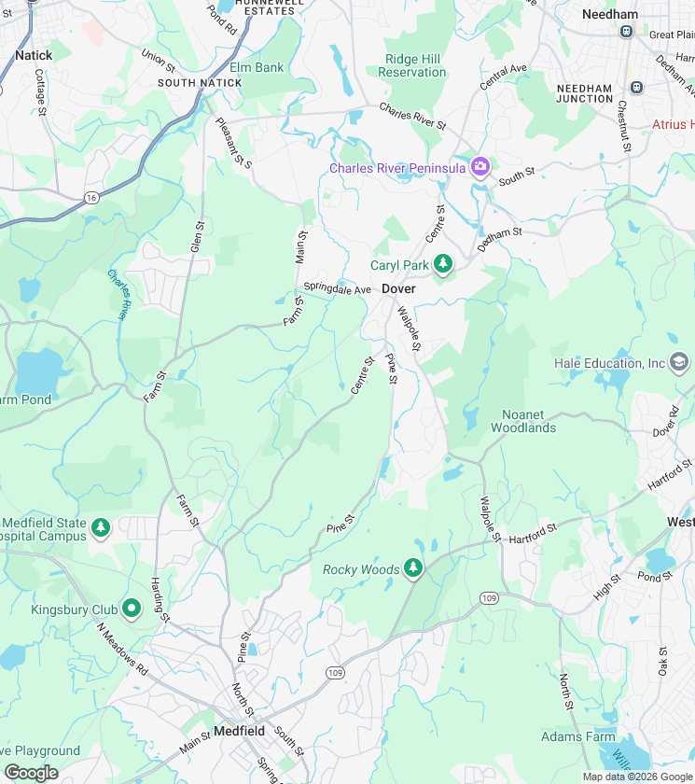This screenshot has width=695, height=784.
Task: Select the Needham Junction transit station icon
Action: (636, 88)
